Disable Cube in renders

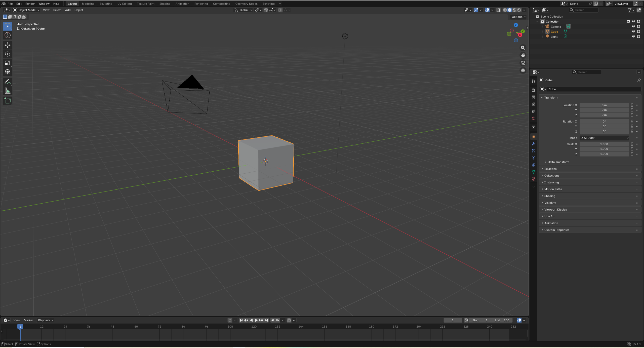coord(638,31)
